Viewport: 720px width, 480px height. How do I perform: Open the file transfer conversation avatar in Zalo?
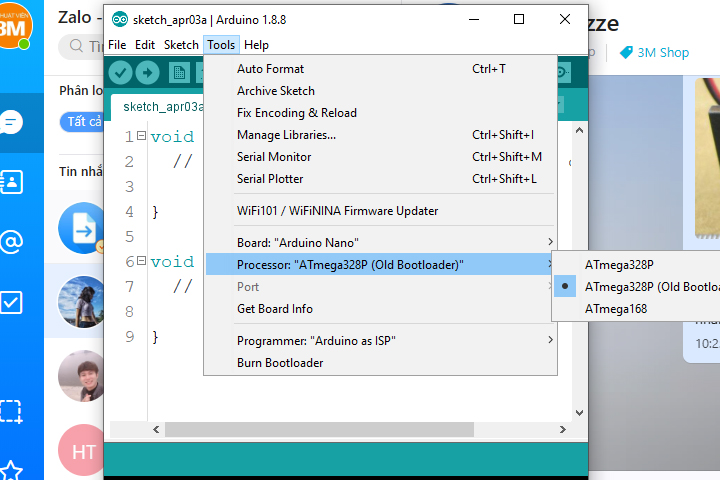[81, 228]
